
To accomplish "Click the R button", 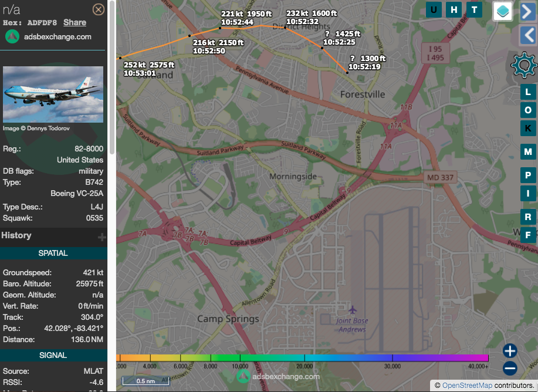I will tap(527, 217).
